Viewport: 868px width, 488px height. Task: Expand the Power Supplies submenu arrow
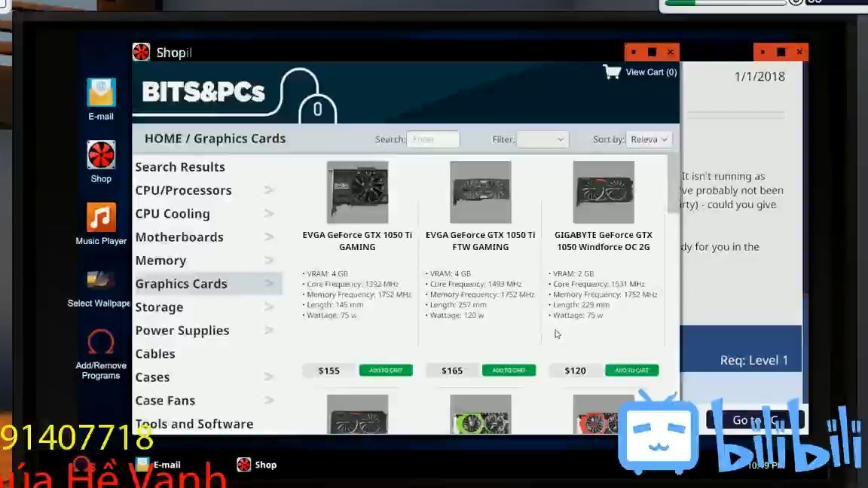tap(269, 331)
